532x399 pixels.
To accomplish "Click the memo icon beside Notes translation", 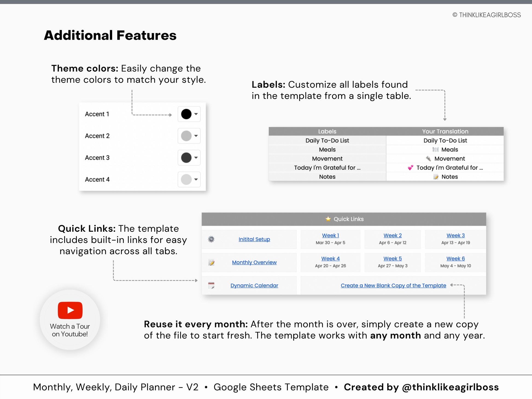I will 436,177.
